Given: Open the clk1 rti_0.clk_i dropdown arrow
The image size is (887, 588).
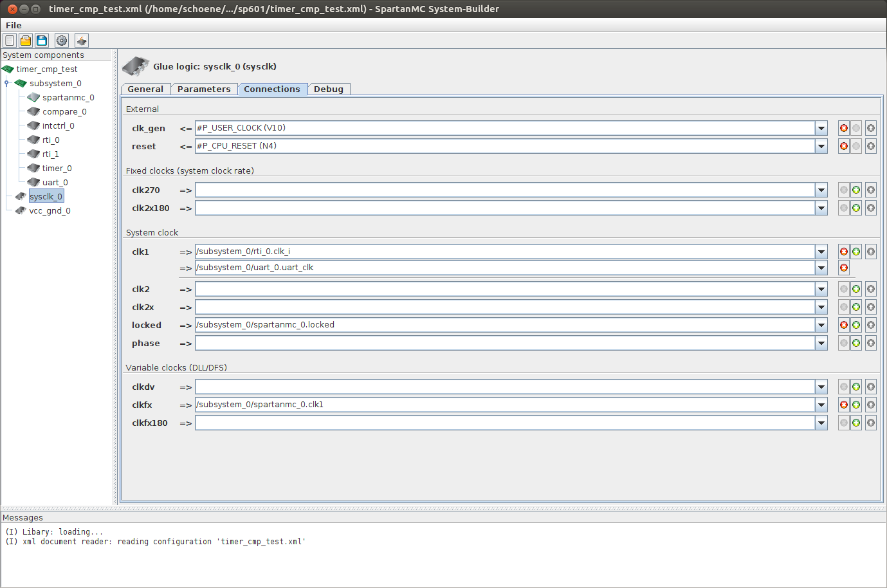Looking at the screenshot, I should (821, 252).
